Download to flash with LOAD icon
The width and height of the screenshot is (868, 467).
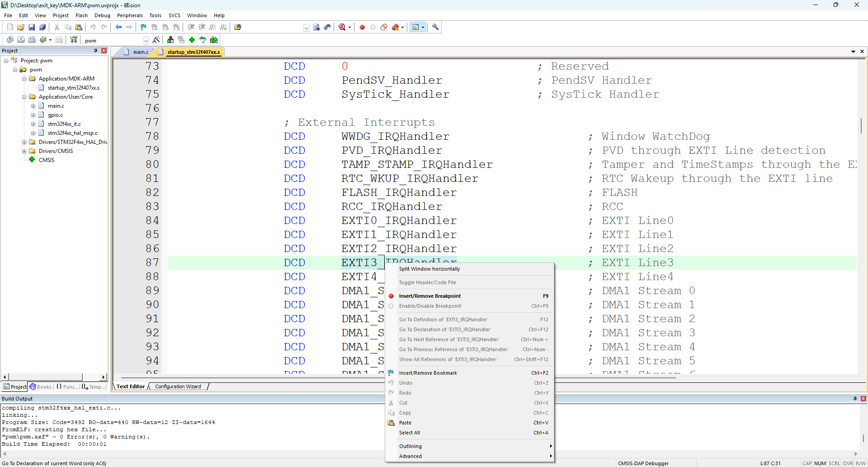click(74, 40)
